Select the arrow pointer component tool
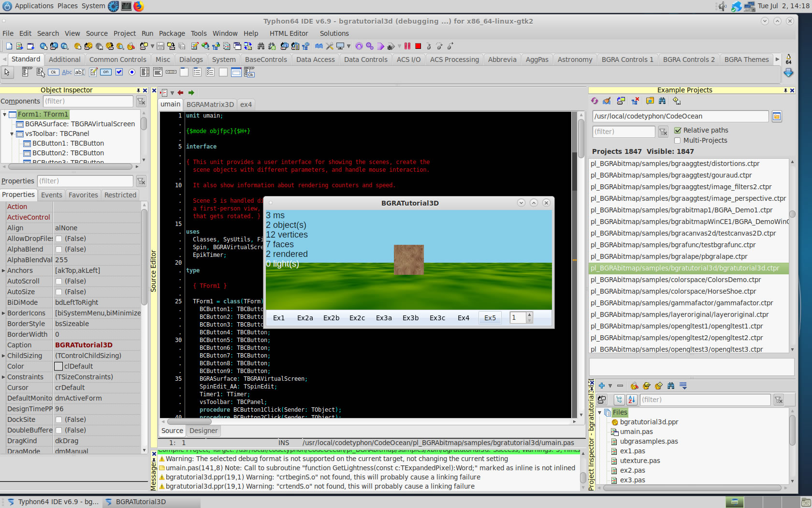Viewport: 812px width, 508px height. click(7, 73)
